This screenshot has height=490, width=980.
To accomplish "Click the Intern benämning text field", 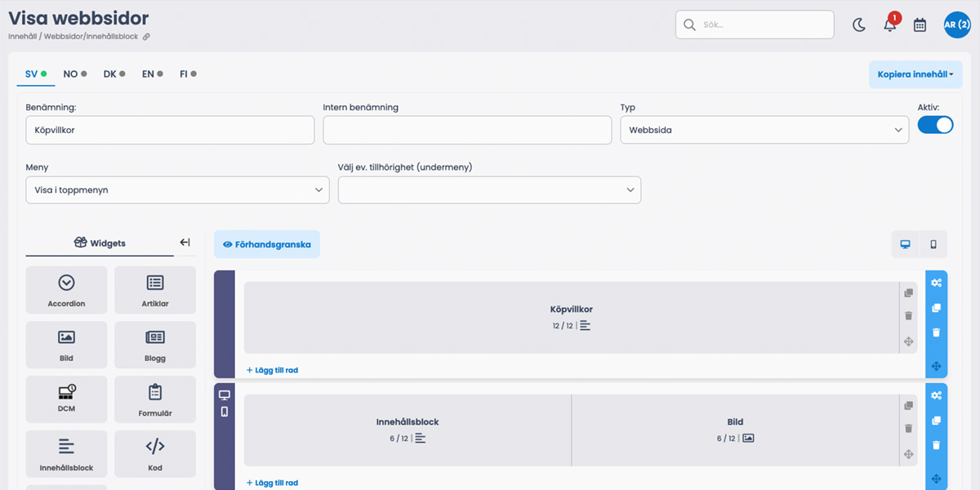I will [x=467, y=130].
